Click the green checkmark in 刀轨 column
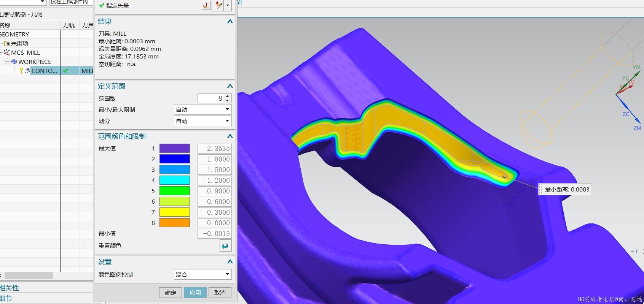 point(65,71)
